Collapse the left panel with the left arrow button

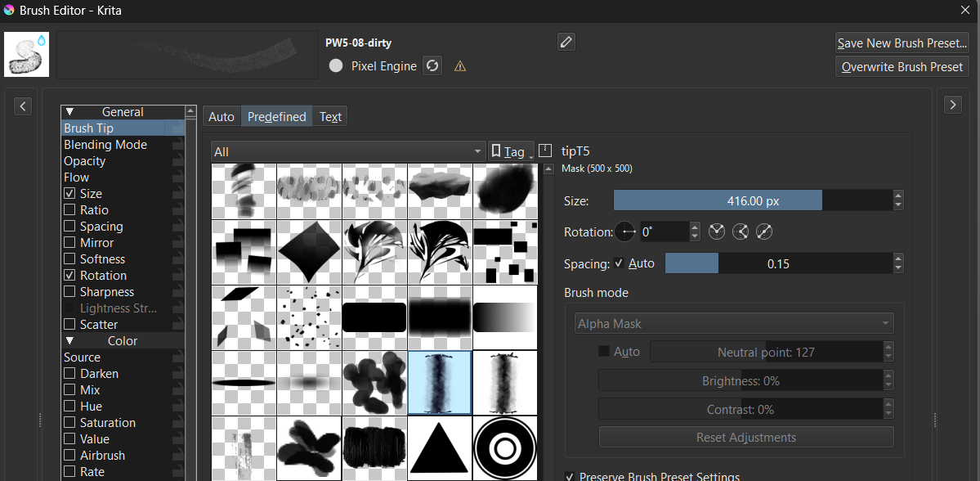23,106
